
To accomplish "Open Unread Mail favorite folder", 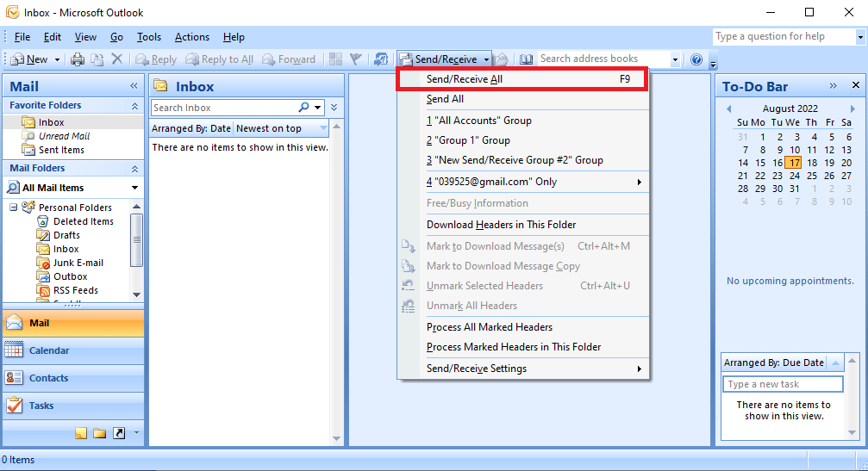I will [x=64, y=136].
